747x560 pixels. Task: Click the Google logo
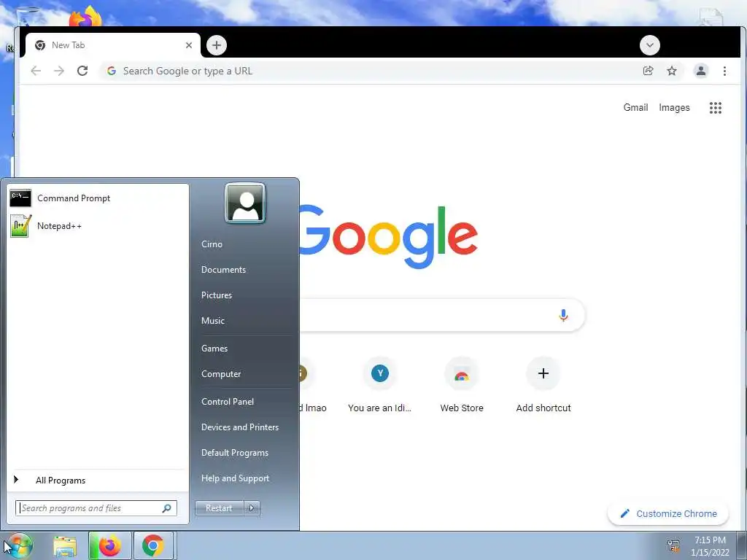click(388, 237)
